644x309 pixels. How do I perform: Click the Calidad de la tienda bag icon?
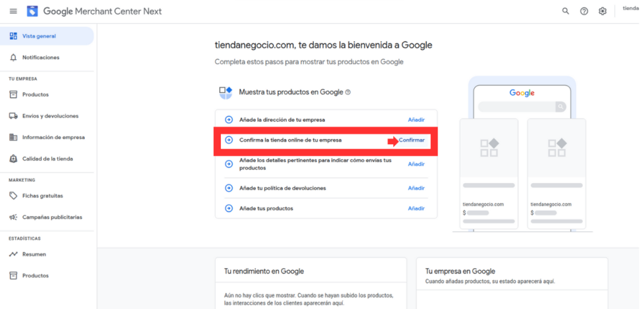click(x=14, y=159)
